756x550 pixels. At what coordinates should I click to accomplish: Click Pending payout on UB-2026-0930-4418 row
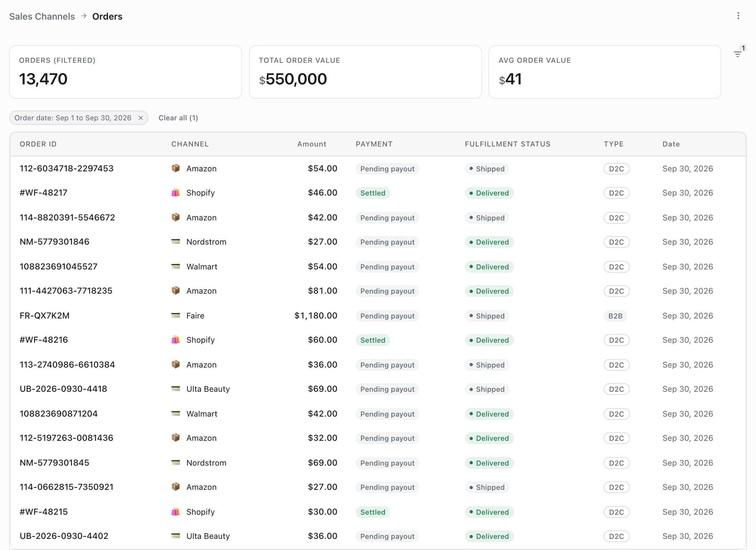[x=387, y=389]
